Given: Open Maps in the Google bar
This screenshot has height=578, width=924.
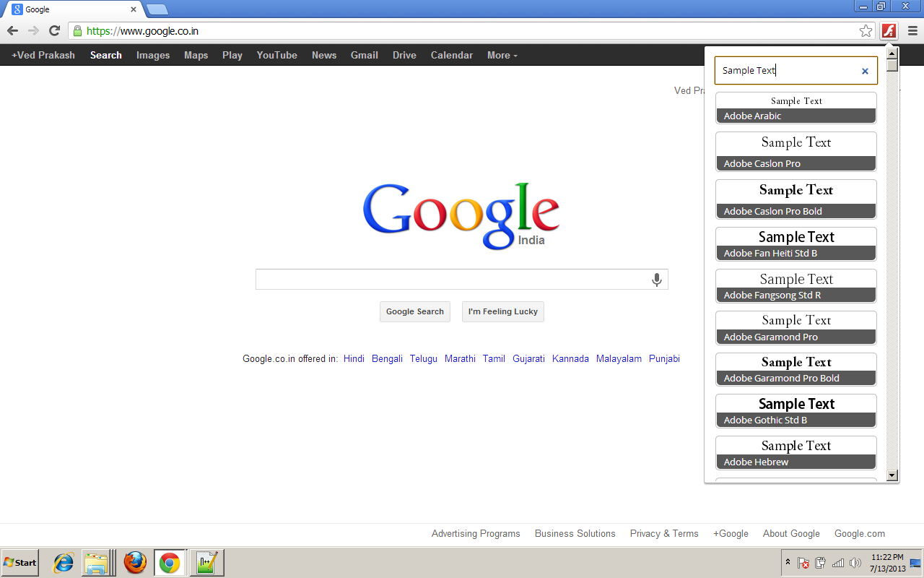Looking at the screenshot, I should click(x=196, y=55).
